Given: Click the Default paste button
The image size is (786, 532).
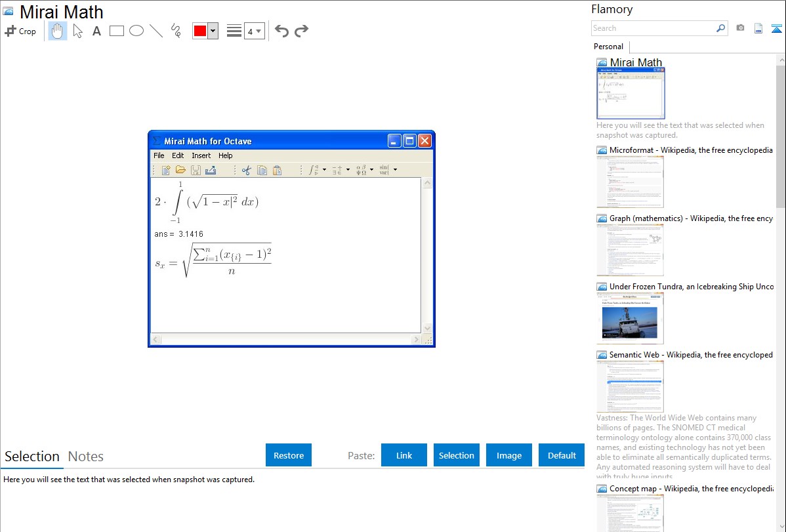Looking at the screenshot, I should click(x=562, y=455).
